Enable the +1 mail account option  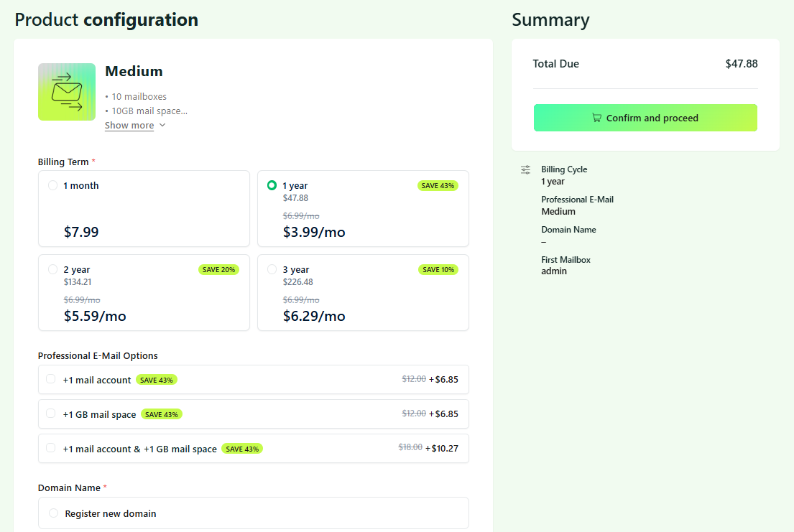coord(50,379)
